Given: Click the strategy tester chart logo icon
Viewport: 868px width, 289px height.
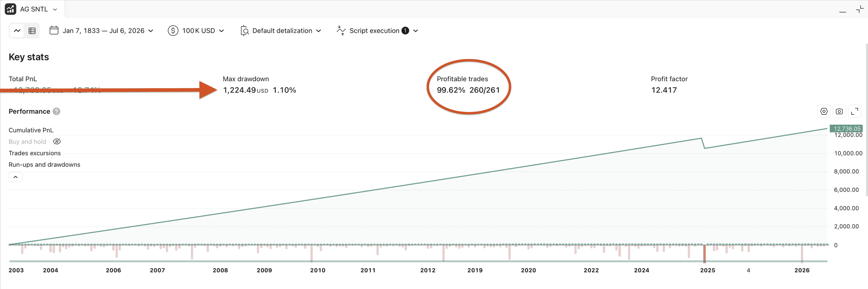Looking at the screenshot, I should tap(11, 9).
